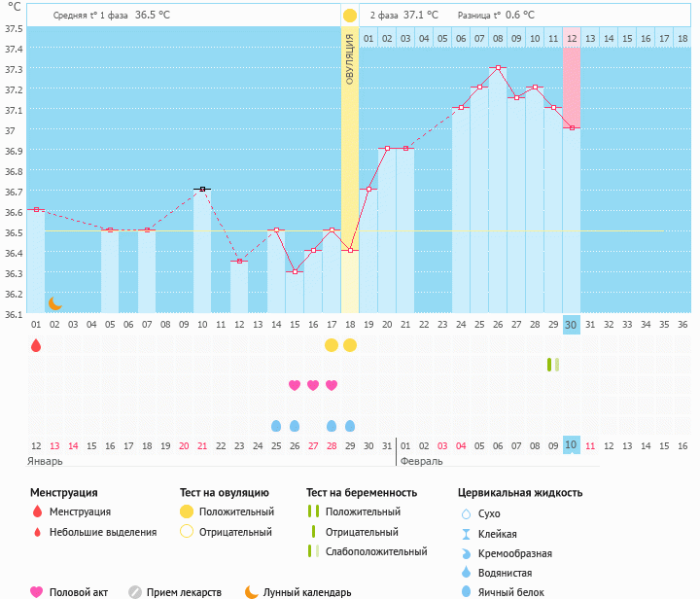The image size is (700, 599).
Task: Click the pink heart icon on cycle day 15
Action: tap(295, 385)
